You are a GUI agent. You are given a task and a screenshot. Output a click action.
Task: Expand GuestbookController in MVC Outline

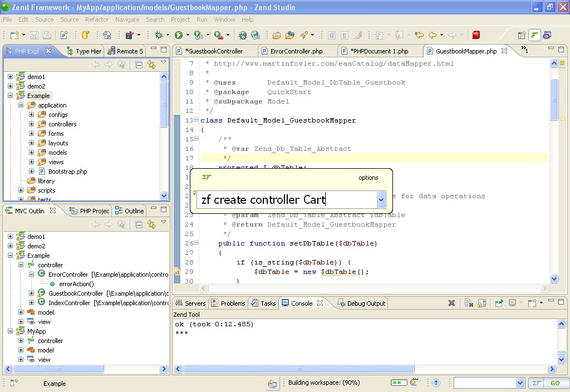point(32,293)
